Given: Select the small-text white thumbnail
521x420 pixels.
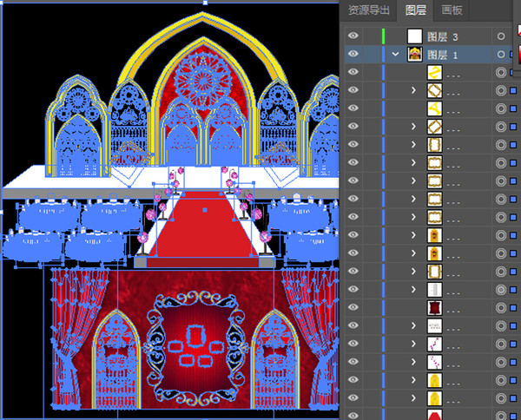Looking at the screenshot, I should (434, 325).
